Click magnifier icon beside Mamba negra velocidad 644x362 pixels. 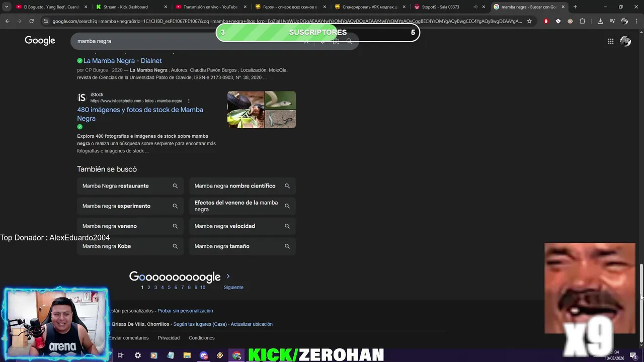pos(287,226)
